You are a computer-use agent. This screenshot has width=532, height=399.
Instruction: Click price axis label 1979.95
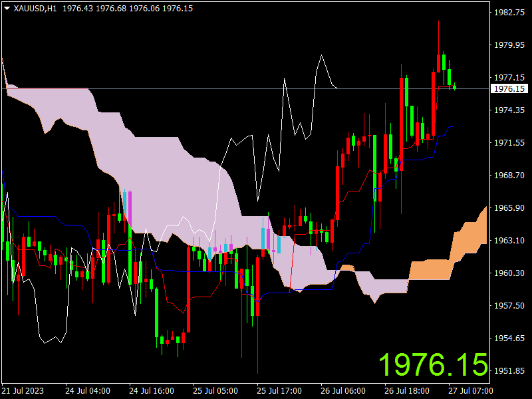click(509, 45)
